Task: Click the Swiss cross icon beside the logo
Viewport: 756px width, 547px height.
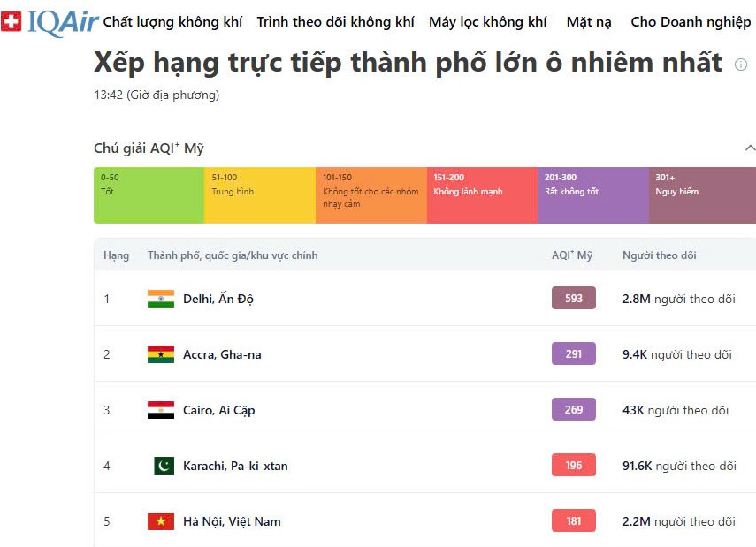Action: click(12, 19)
